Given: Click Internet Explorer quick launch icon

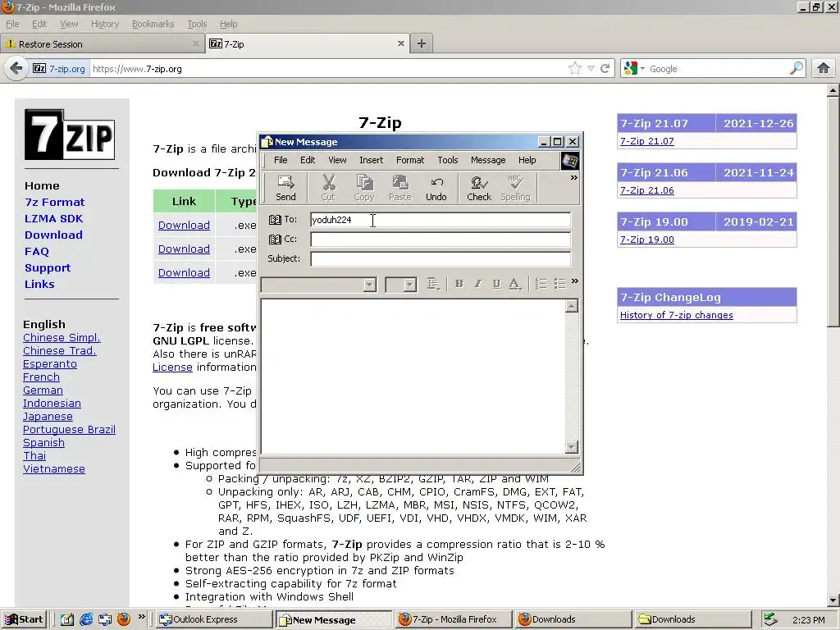Looking at the screenshot, I should (85, 619).
